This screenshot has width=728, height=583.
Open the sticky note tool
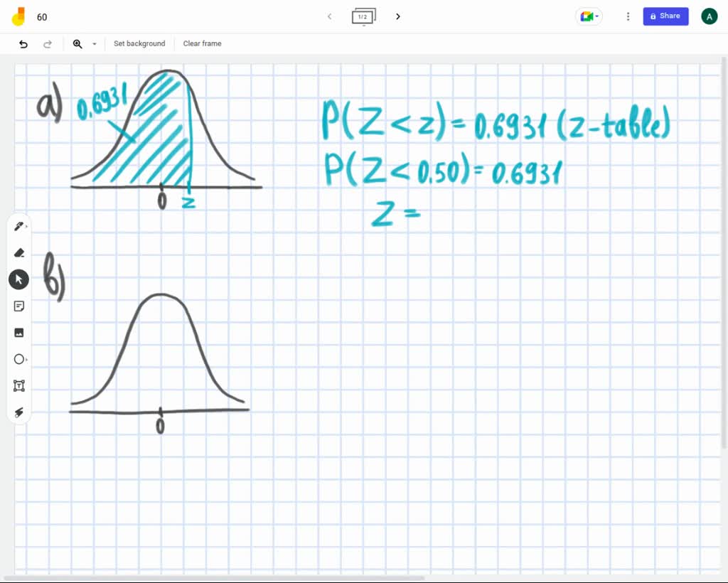(x=18, y=306)
